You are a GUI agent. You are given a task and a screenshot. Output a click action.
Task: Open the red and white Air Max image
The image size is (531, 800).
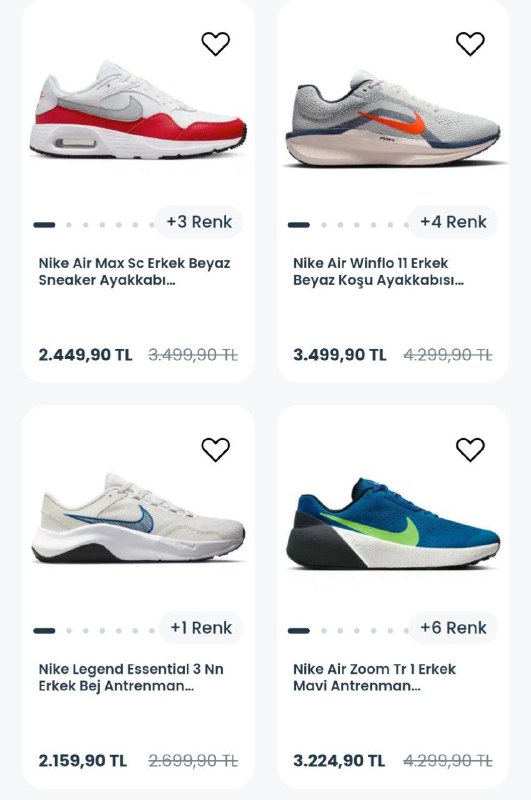[138, 110]
